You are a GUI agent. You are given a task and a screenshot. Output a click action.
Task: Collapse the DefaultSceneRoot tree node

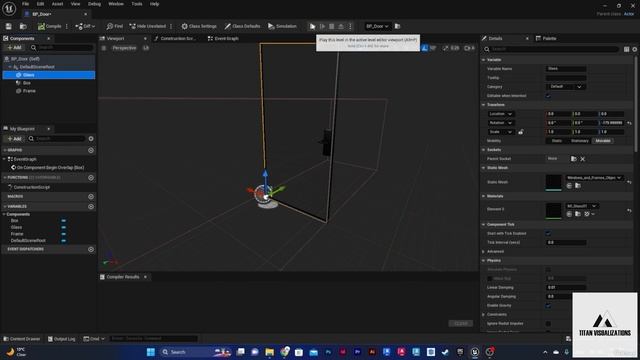coord(10,67)
